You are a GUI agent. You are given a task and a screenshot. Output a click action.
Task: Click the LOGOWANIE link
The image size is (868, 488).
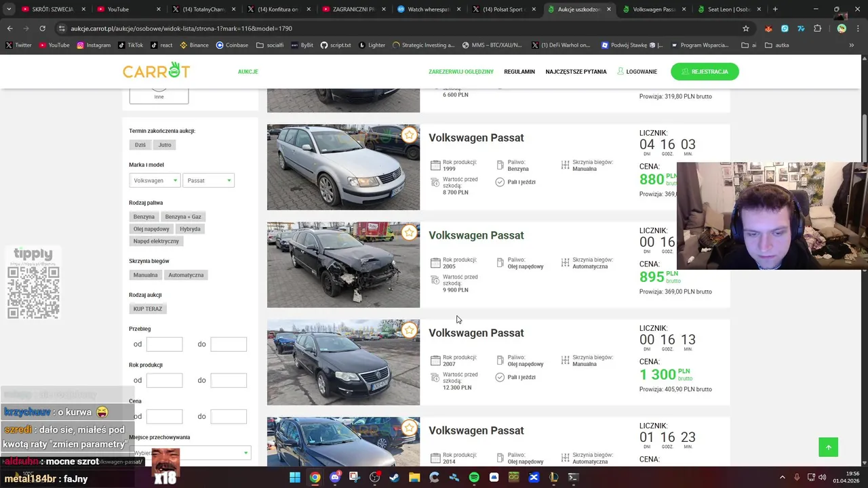coord(637,71)
